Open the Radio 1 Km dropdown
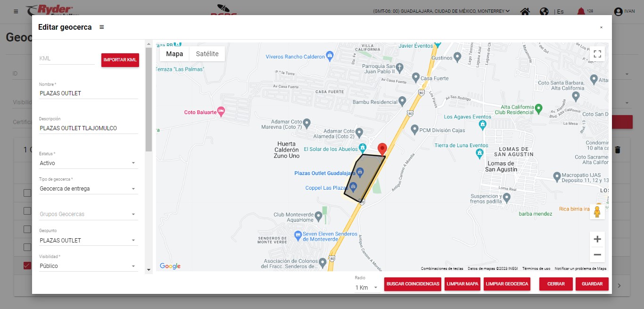 point(367,287)
